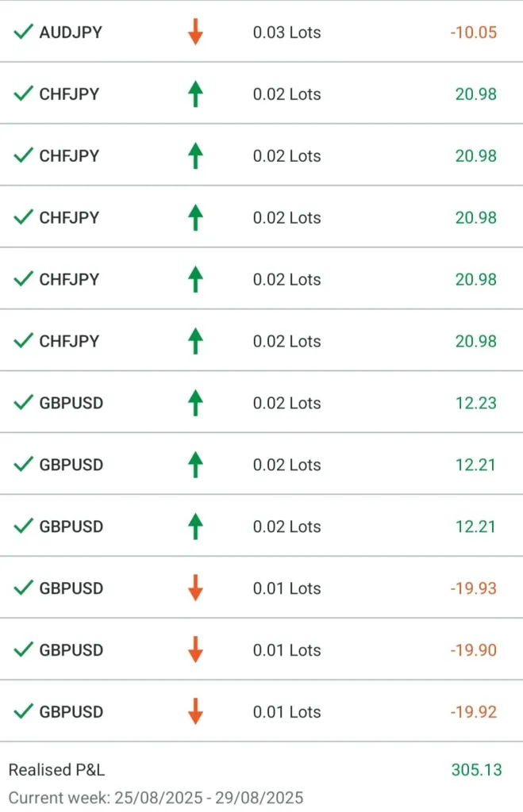The width and height of the screenshot is (523, 812).
Task: Click the checkmark on the -19.90 GBPUSD trade
Action: (x=23, y=650)
